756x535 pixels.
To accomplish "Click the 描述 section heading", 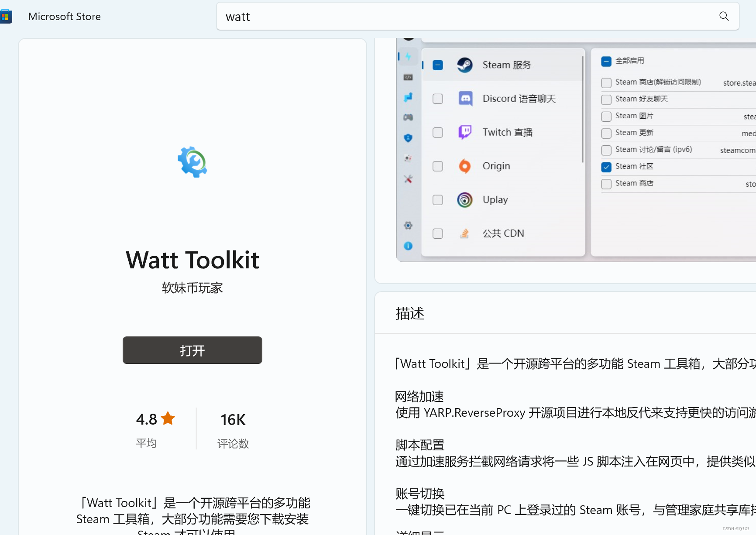I will pos(410,313).
